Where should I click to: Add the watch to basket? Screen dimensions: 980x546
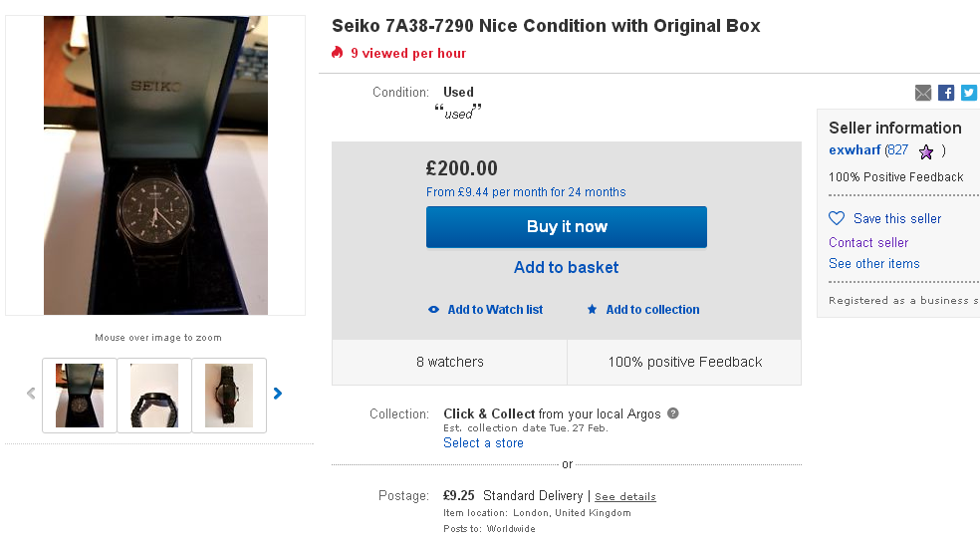click(566, 267)
